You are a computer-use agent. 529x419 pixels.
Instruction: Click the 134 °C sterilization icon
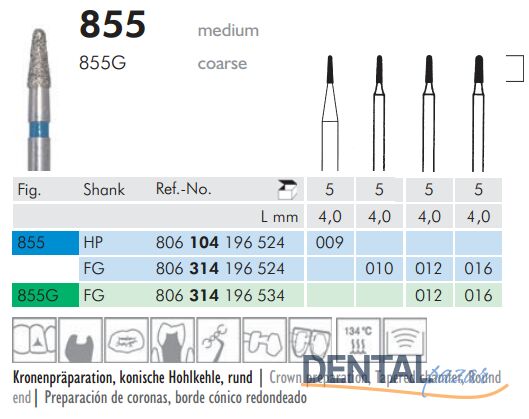click(x=358, y=339)
